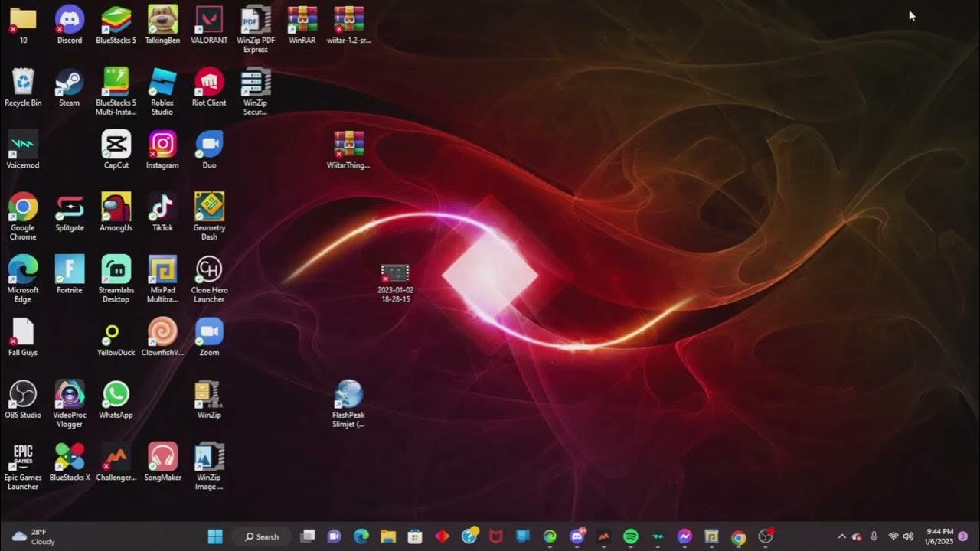980x551 pixels.
Task: Select the Voicemod desktop icon
Action: (x=23, y=150)
